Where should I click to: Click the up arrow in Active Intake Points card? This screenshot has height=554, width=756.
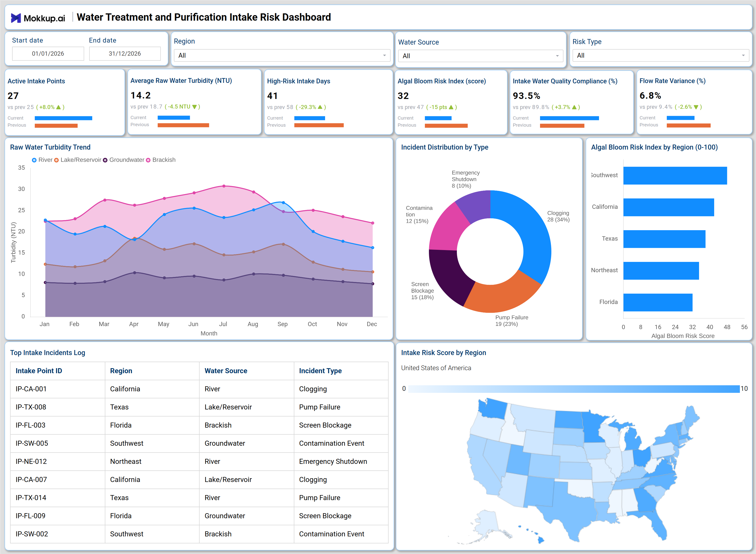pos(59,107)
